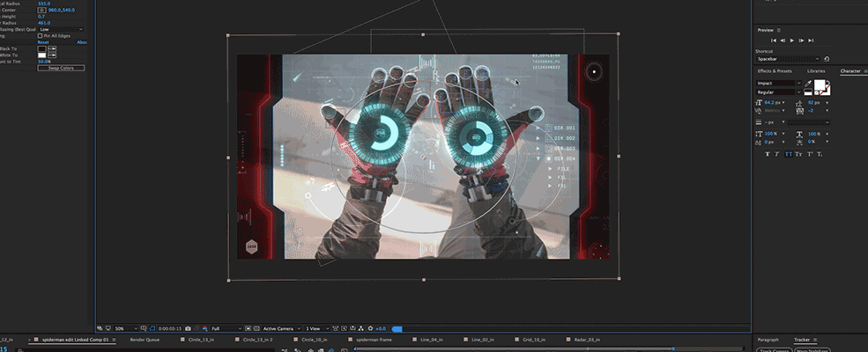Toggle the Region of Interest button
868x352 pixels.
(x=248, y=328)
